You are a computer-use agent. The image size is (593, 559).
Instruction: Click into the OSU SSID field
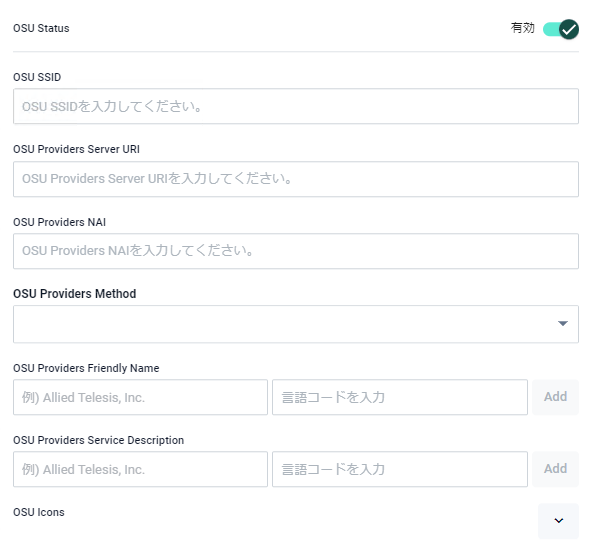pyautogui.click(x=296, y=106)
